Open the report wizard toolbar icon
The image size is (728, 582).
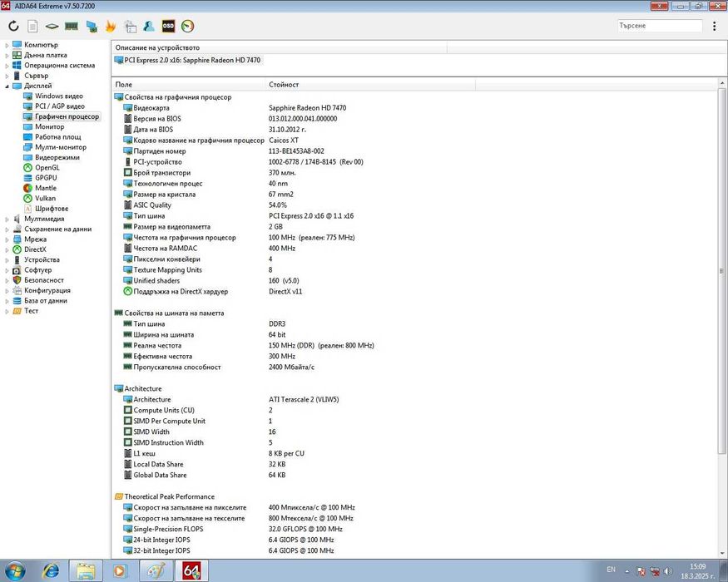point(131,27)
